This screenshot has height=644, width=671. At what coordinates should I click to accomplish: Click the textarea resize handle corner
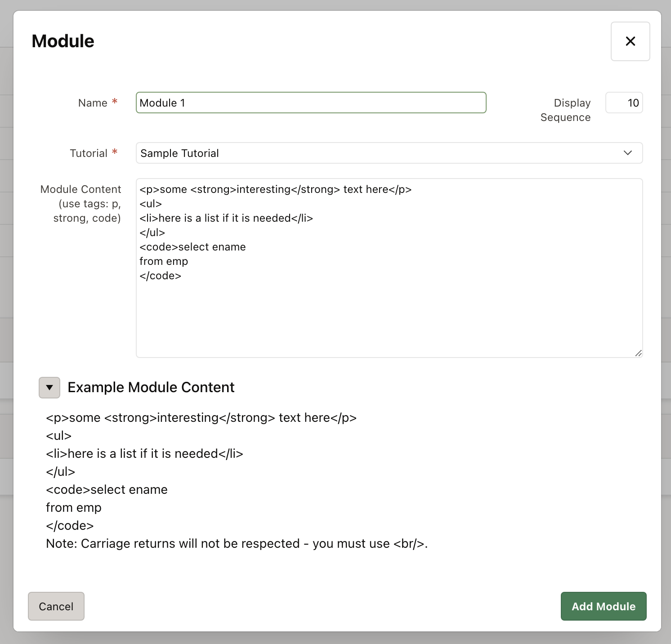[638, 353]
